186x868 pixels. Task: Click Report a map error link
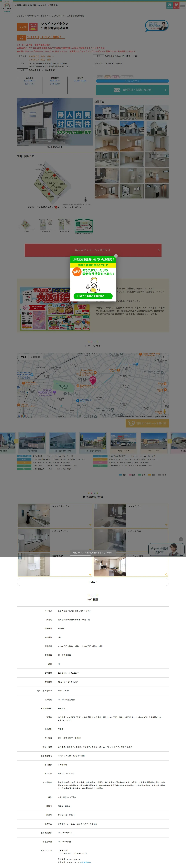coord(161,417)
